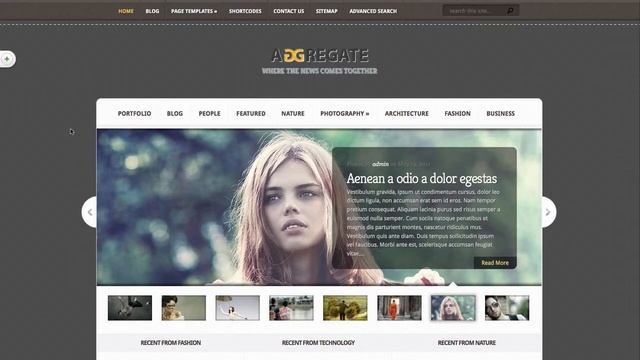This screenshot has width=640, height=360.
Task: Select the Featured category tab
Action: [251, 113]
